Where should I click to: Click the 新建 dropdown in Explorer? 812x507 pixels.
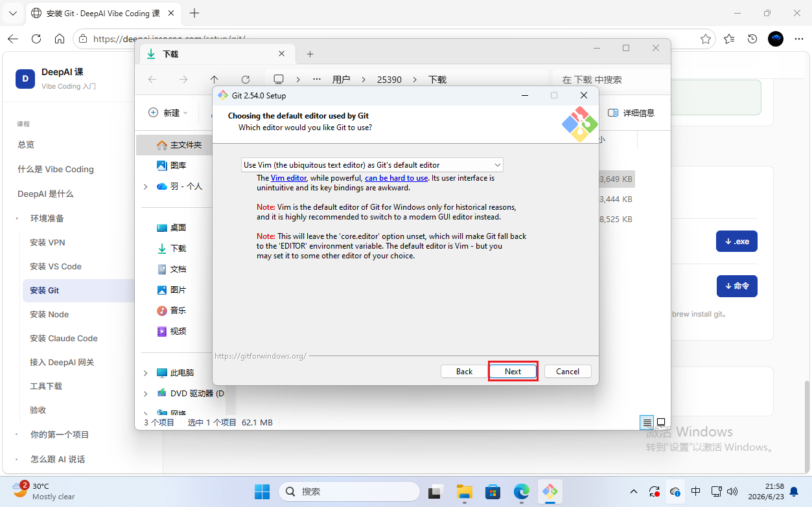click(x=168, y=113)
